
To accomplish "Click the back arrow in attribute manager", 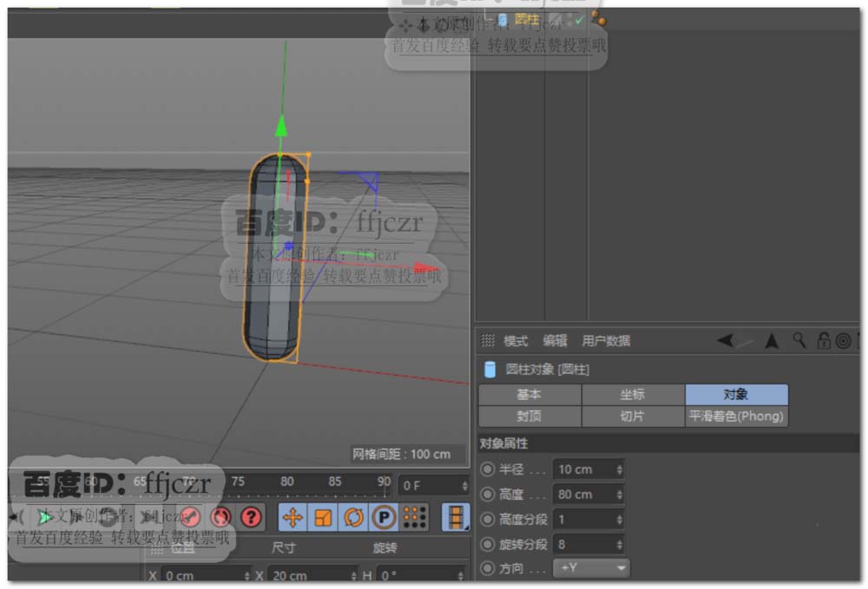I will click(726, 341).
